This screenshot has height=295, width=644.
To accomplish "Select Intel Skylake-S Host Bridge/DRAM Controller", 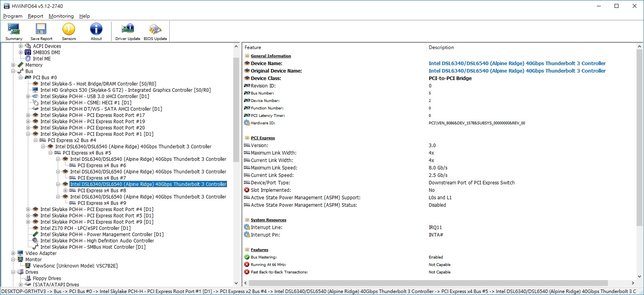I will (98, 84).
